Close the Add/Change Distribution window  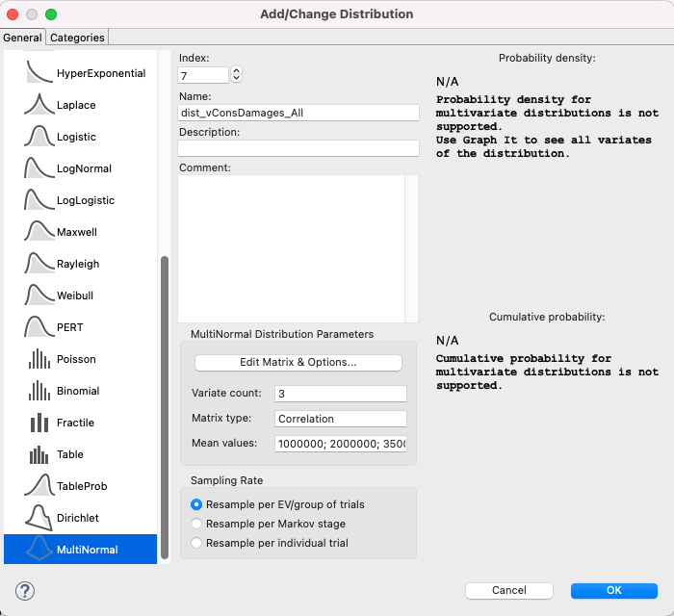coord(13,14)
